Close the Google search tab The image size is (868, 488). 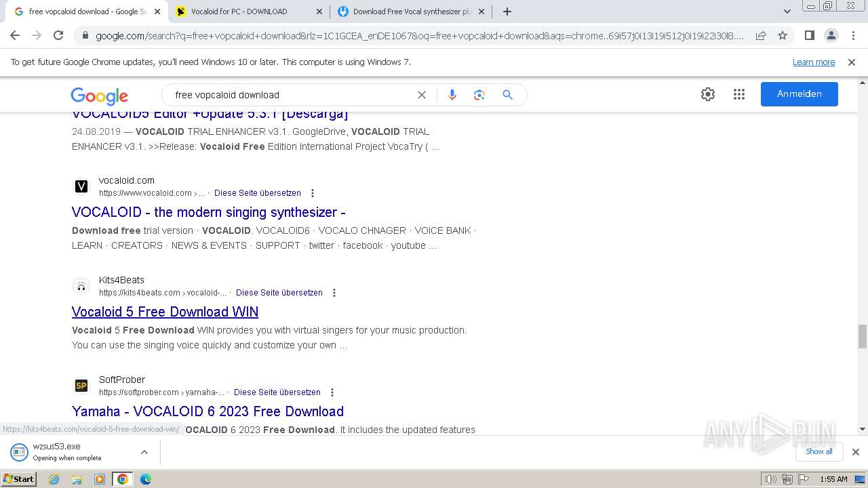[157, 12]
